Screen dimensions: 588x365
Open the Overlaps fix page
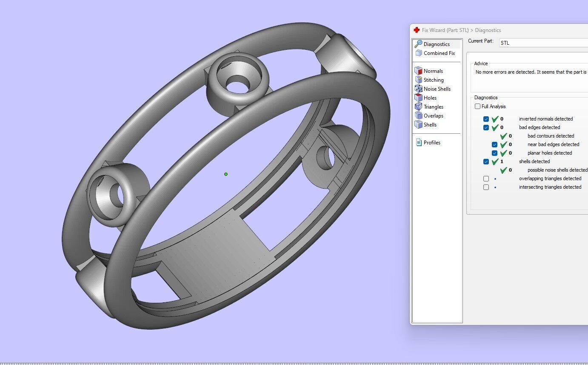(x=434, y=116)
